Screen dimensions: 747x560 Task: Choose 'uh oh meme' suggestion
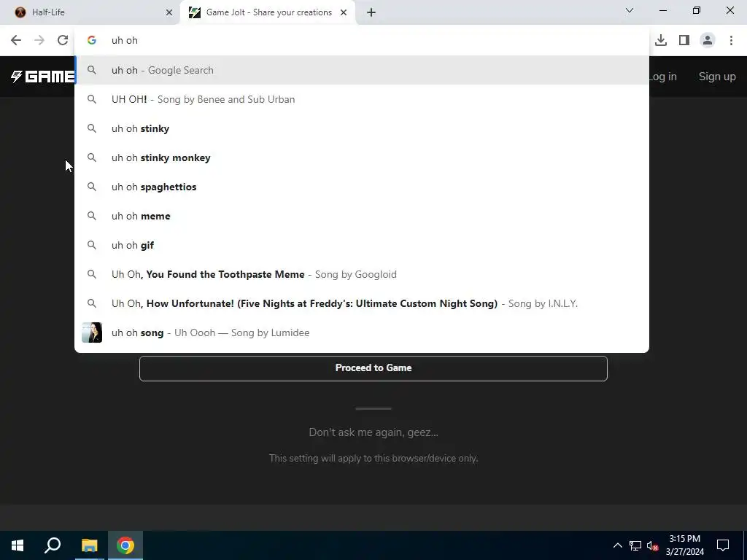click(x=362, y=216)
